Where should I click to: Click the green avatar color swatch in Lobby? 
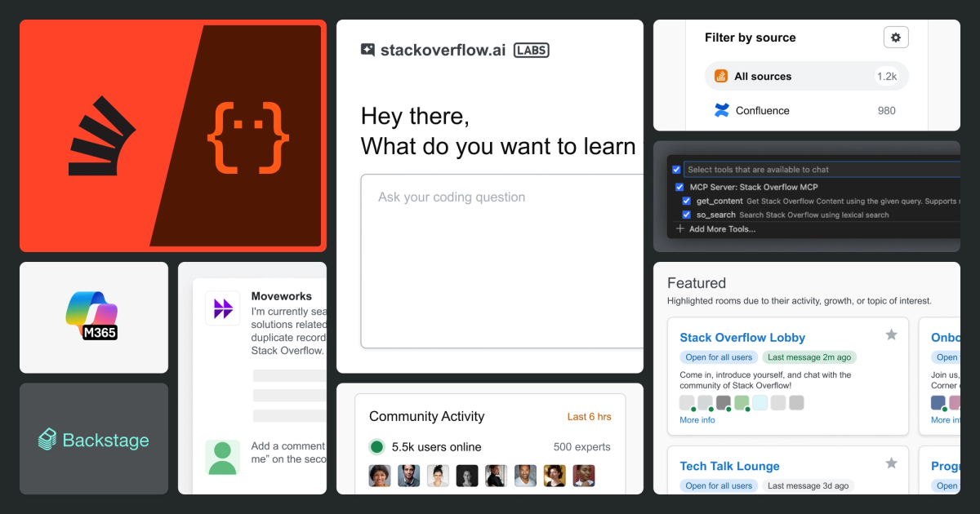point(742,402)
